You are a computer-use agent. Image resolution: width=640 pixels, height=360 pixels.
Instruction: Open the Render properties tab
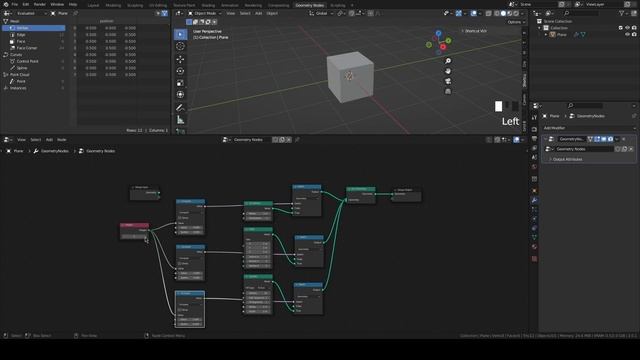click(x=534, y=129)
